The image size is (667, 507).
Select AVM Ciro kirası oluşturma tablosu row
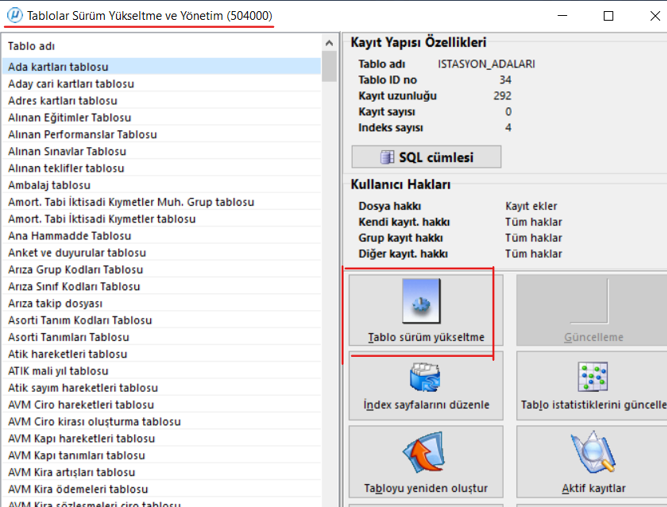pyautogui.click(x=162, y=422)
